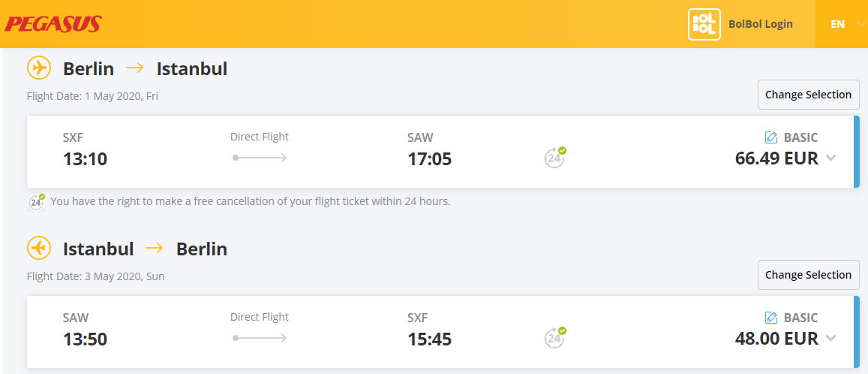The image size is (868, 374).
Task: Click the Istanbul to Berlin airplane icon
Action: 39,249
